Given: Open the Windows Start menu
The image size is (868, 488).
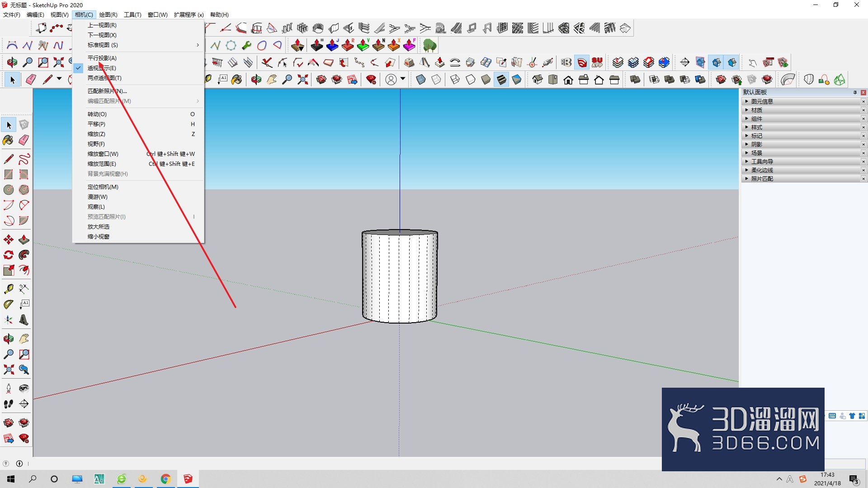Looking at the screenshot, I should pos(11,479).
